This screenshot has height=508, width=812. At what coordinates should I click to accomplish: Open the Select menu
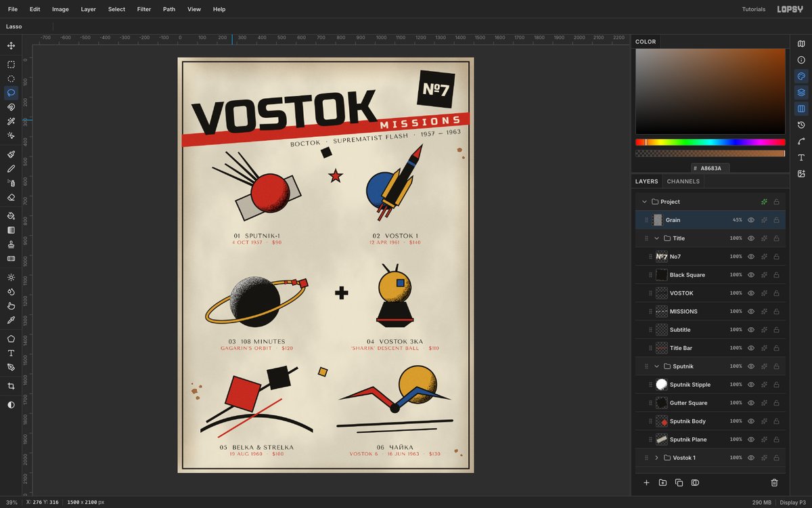pos(116,9)
